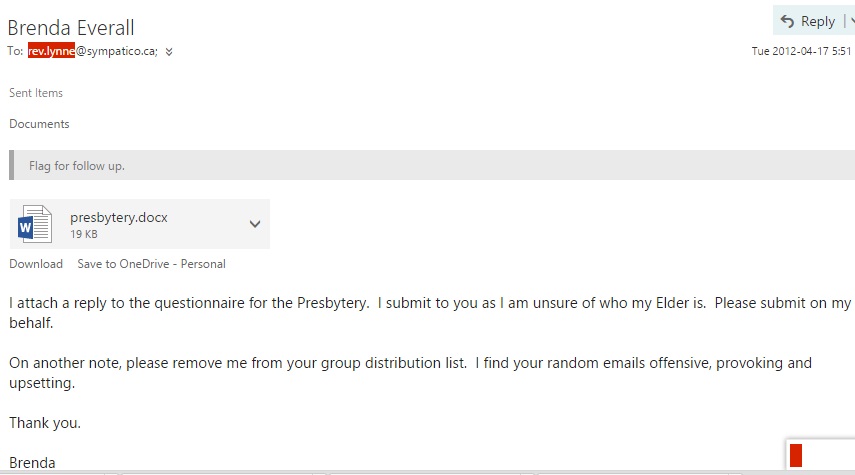Click the "Thank you." line
This screenshot has height=475, width=855.
pyautogui.click(x=45, y=423)
